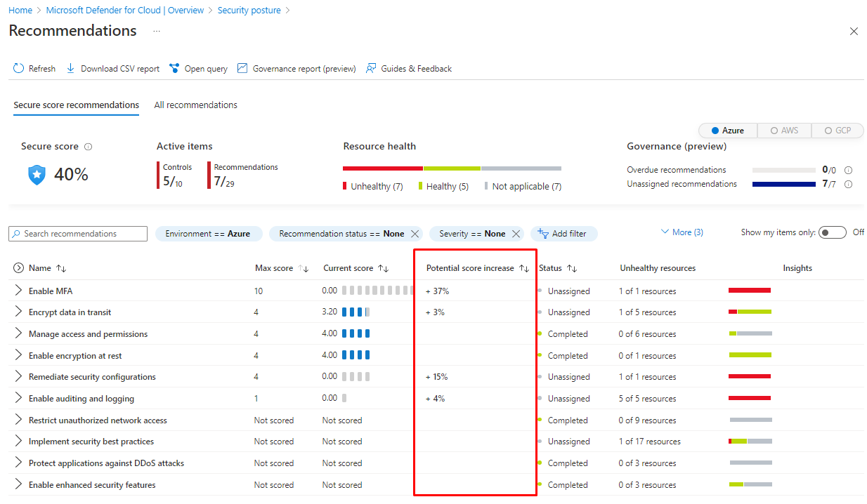Image resolution: width=867 pixels, height=504 pixels.
Task: Expand the More (3) filters dropdown
Action: tap(682, 232)
